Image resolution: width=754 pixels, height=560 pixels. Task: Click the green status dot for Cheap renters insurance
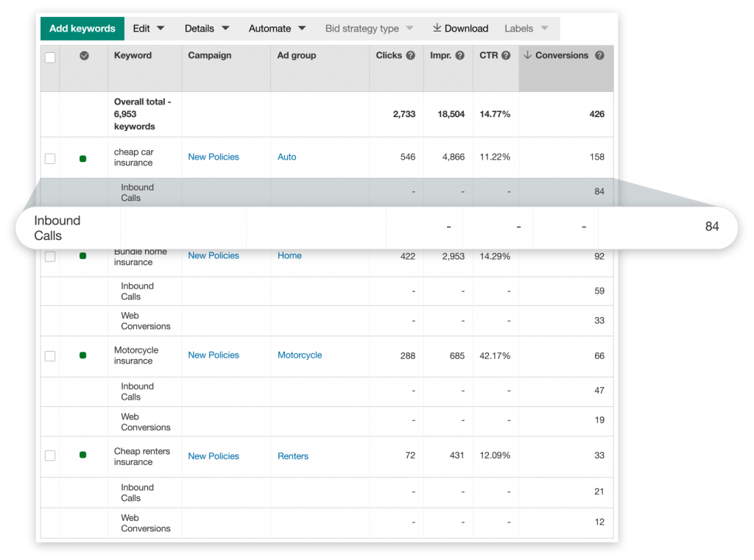point(82,456)
